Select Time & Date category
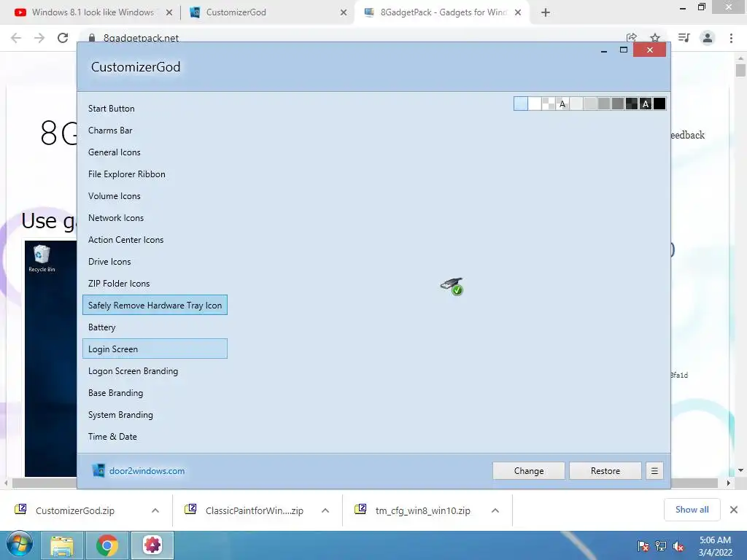 [x=155, y=437]
